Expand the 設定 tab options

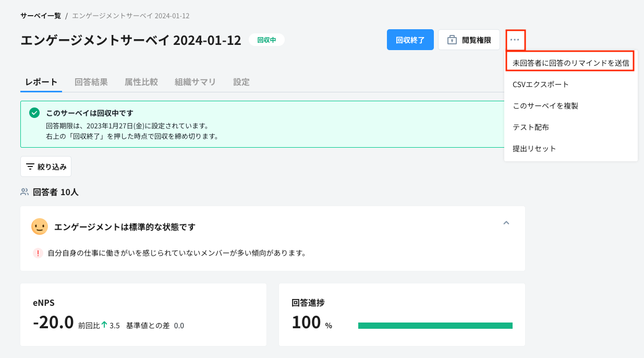click(x=241, y=82)
